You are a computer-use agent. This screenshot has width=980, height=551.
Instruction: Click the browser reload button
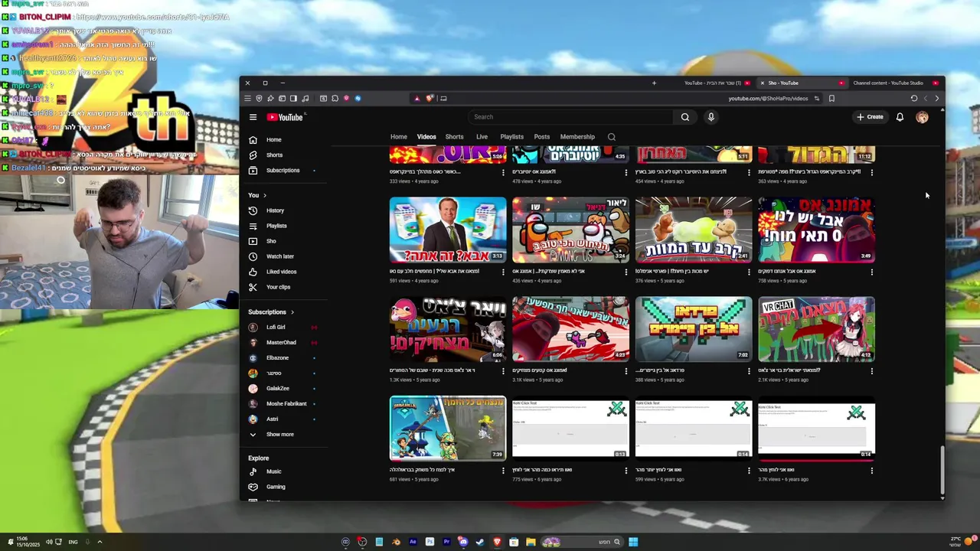point(913,99)
